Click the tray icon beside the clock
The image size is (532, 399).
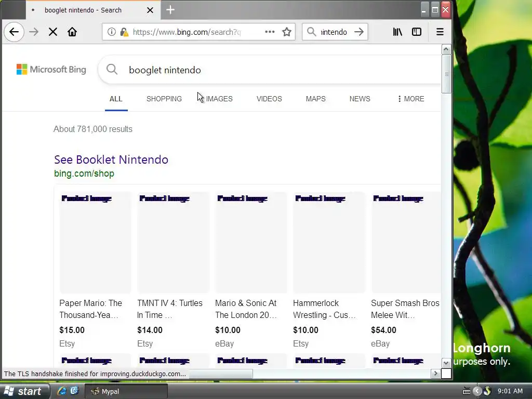487,391
